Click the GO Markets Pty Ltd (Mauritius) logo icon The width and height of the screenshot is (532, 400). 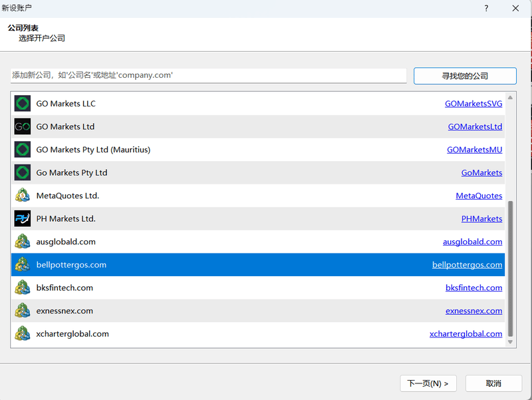tap(23, 150)
